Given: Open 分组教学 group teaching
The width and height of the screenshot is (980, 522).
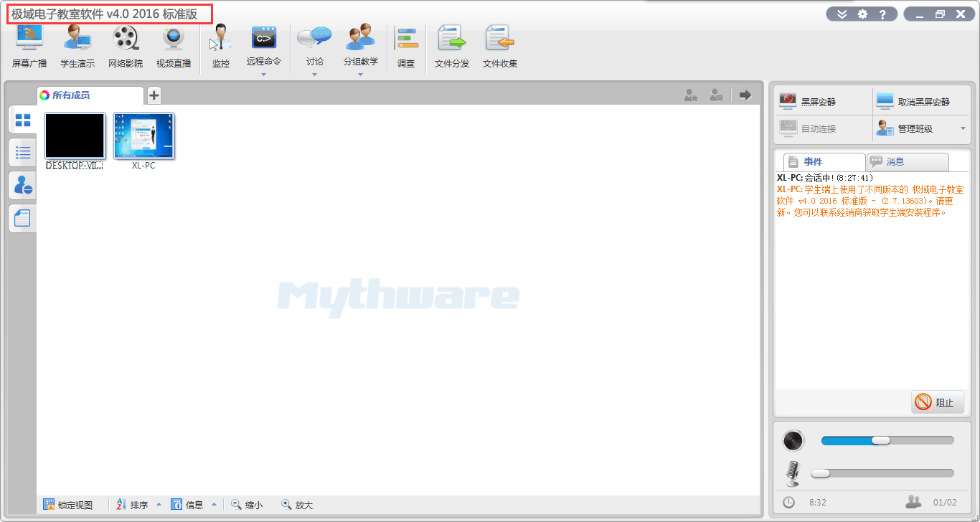Looking at the screenshot, I should tap(360, 44).
